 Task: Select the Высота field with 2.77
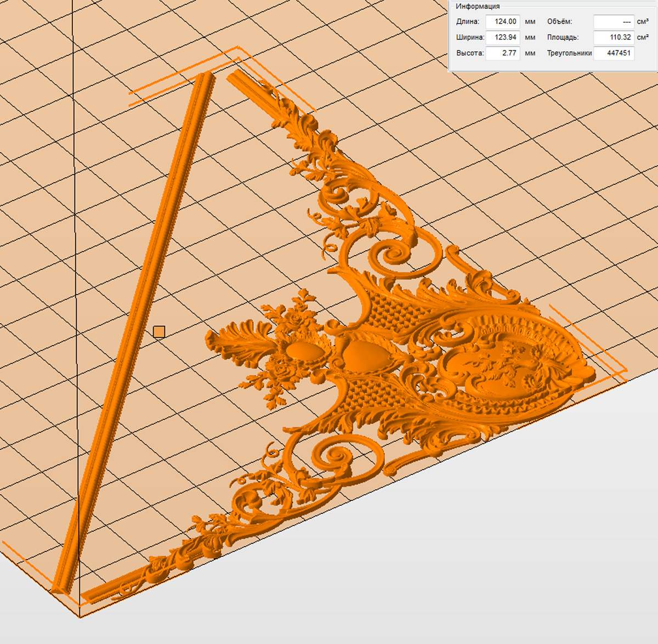tap(503, 53)
